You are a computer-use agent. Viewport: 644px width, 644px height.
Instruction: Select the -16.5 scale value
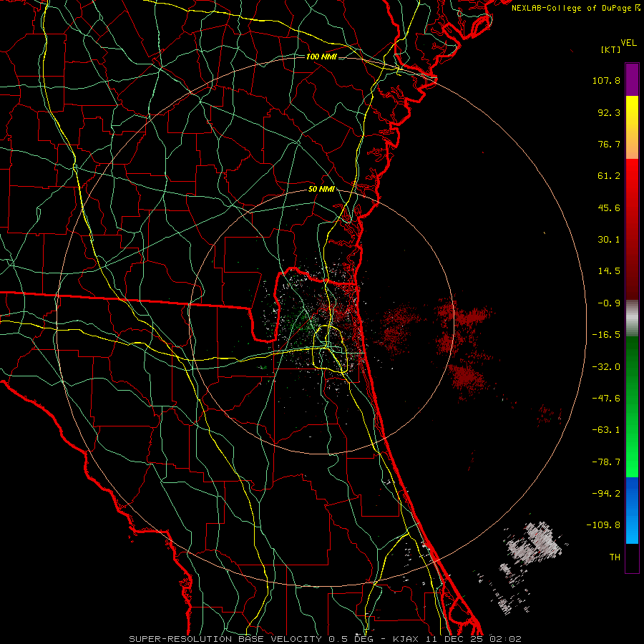606,335
